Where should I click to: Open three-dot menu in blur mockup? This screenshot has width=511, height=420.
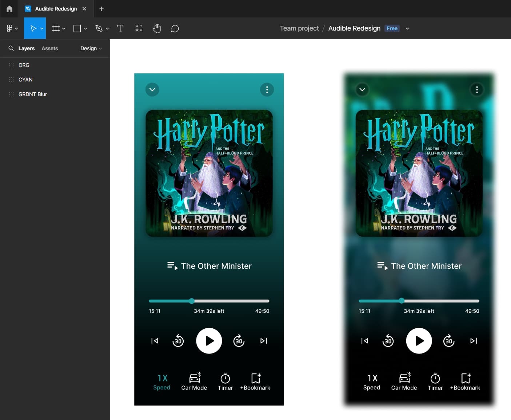[477, 89]
